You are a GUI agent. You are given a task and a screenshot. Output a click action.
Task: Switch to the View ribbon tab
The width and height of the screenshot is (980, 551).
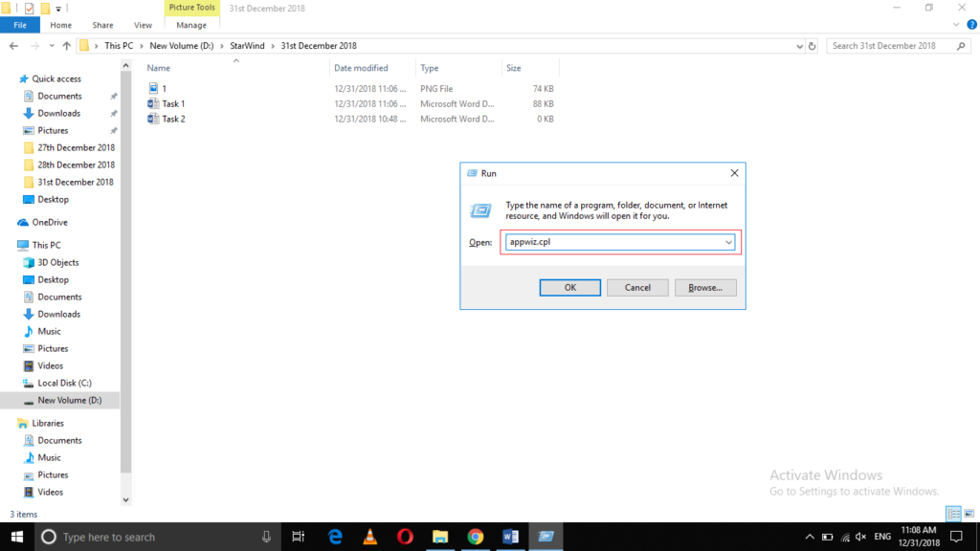pyautogui.click(x=143, y=25)
